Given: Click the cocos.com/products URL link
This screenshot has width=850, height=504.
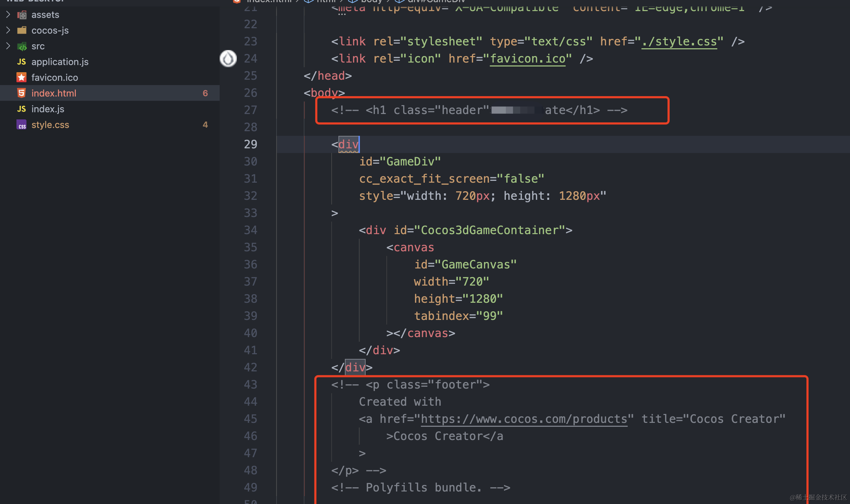Looking at the screenshot, I should (x=524, y=419).
